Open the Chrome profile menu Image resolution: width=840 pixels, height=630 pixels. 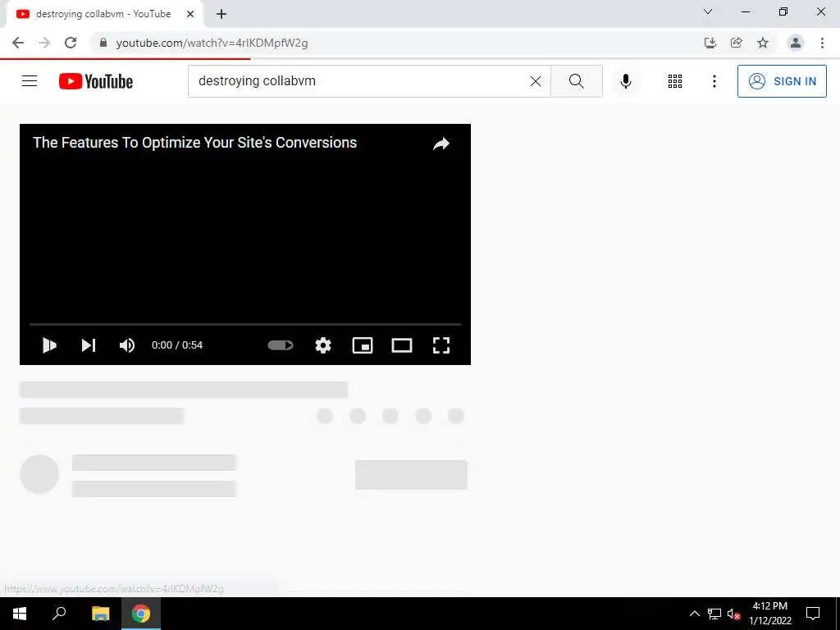coord(796,43)
